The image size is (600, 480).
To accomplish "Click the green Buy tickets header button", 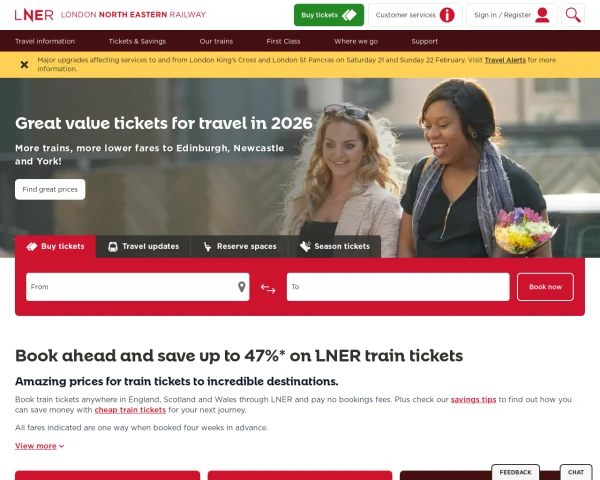I will (x=329, y=15).
